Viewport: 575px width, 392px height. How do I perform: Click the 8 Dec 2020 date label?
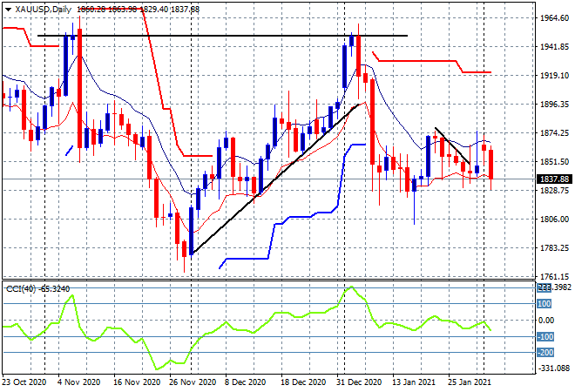[246, 382]
